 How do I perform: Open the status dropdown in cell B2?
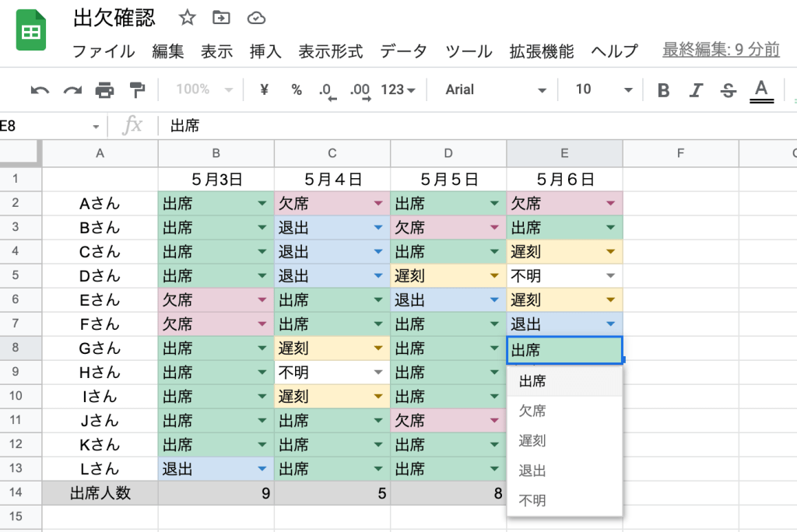click(262, 201)
